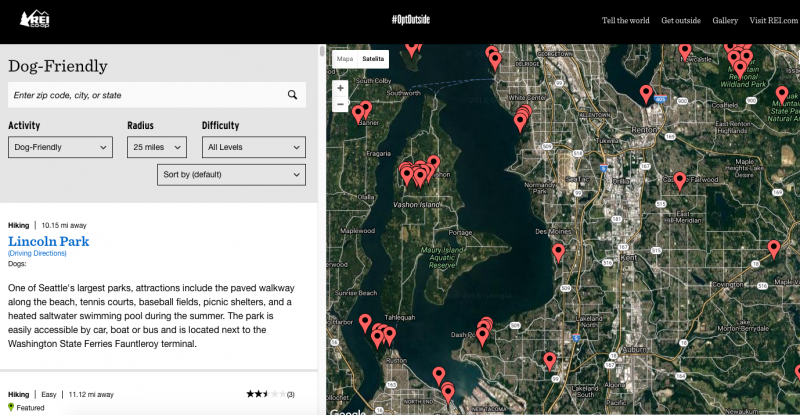
Task: Click the 10.15 mi away text
Action: click(x=64, y=225)
